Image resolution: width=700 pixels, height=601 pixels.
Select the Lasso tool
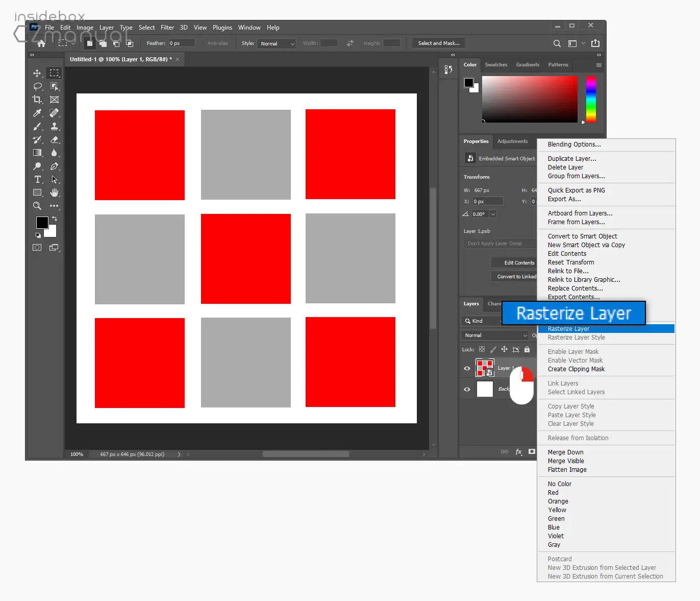pos(37,86)
